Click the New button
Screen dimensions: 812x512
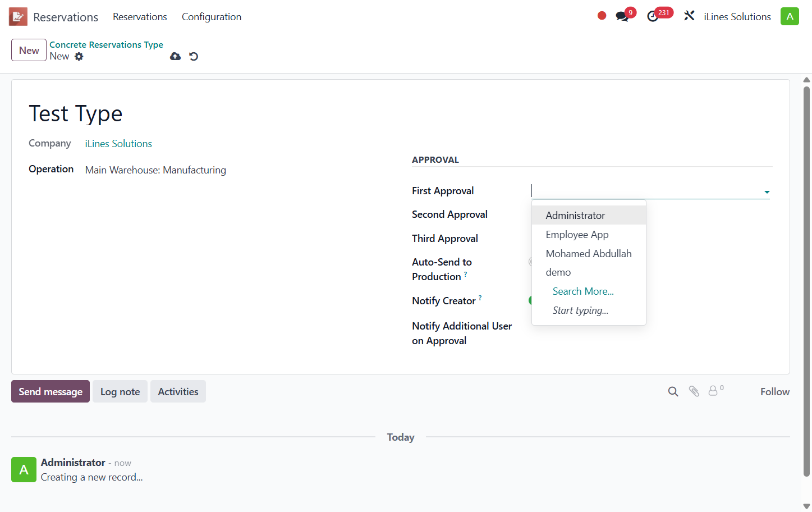[29, 50]
